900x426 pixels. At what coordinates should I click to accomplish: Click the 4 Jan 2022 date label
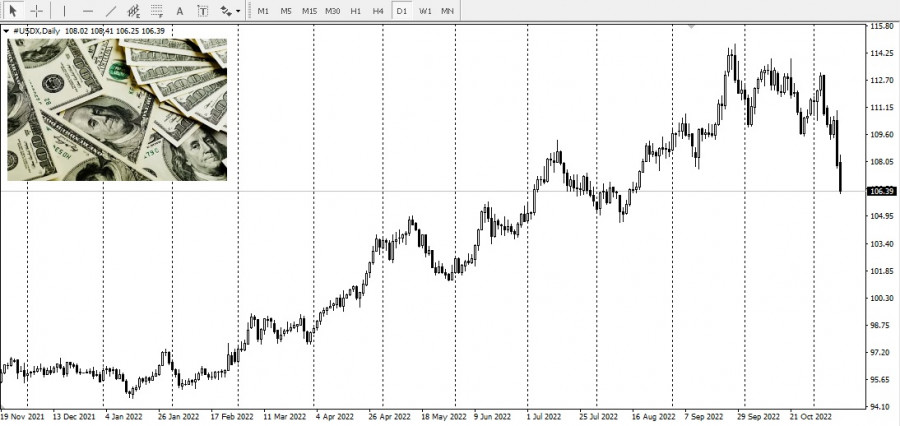point(125,417)
